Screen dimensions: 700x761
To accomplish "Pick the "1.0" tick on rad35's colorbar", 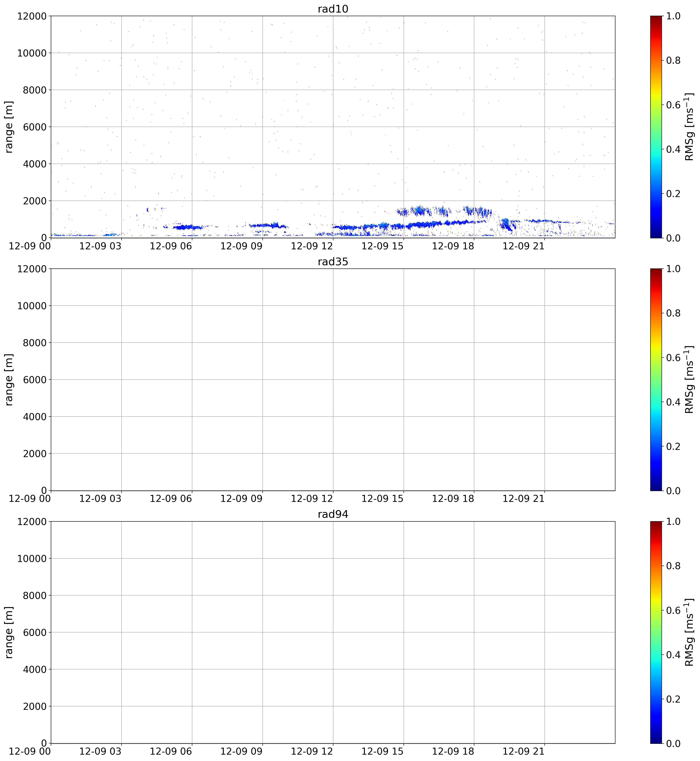I will point(673,269).
